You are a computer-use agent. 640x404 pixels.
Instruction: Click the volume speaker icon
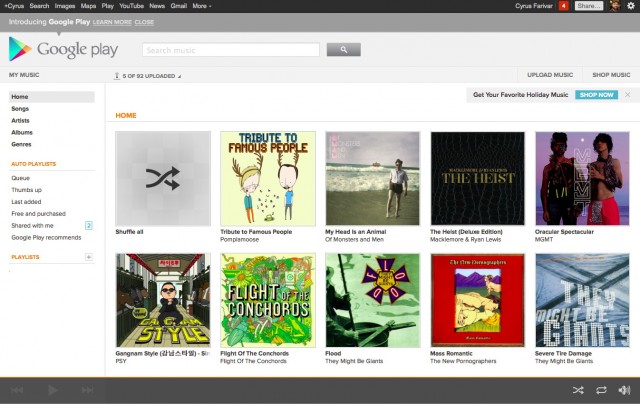[x=624, y=390]
